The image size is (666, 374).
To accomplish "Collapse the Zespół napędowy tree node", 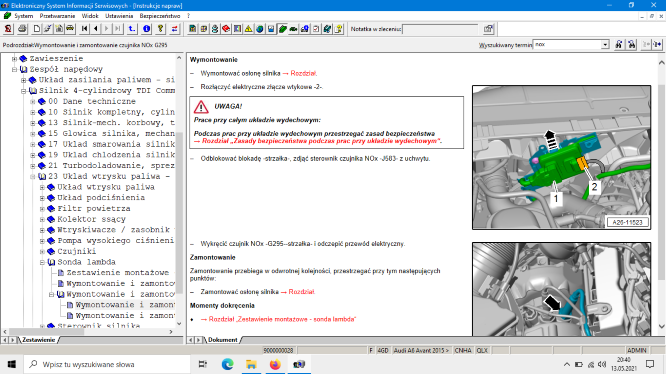I will (x=14, y=69).
